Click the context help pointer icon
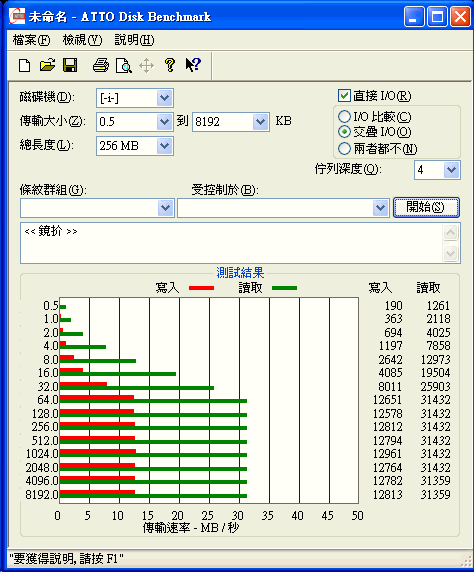Screen dimensions: 474x572 point(193,65)
